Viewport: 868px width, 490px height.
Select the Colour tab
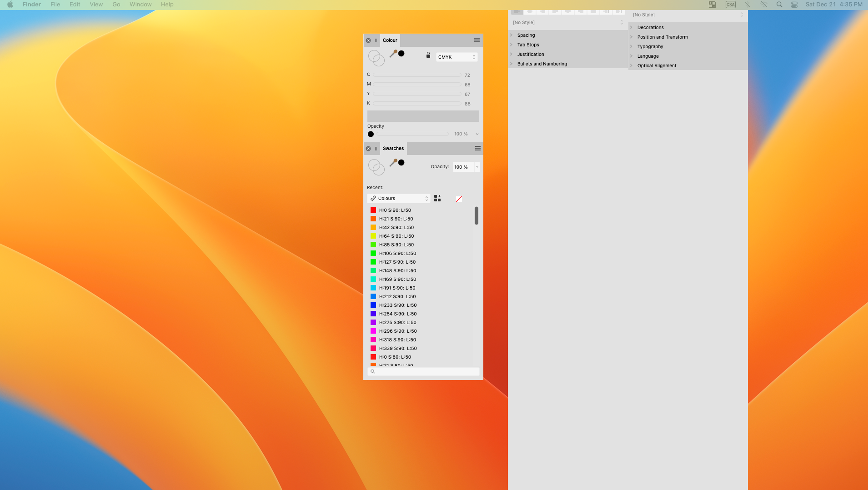(390, 40)
